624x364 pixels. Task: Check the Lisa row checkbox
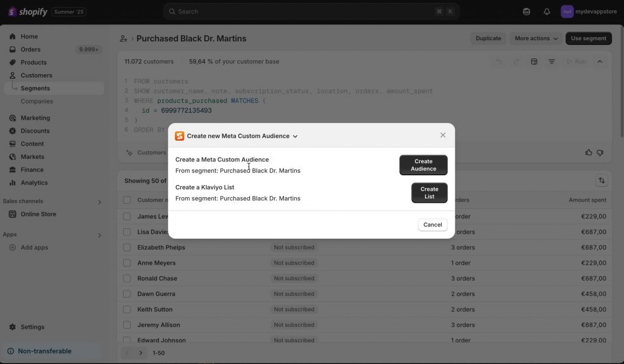pos(127,232)
